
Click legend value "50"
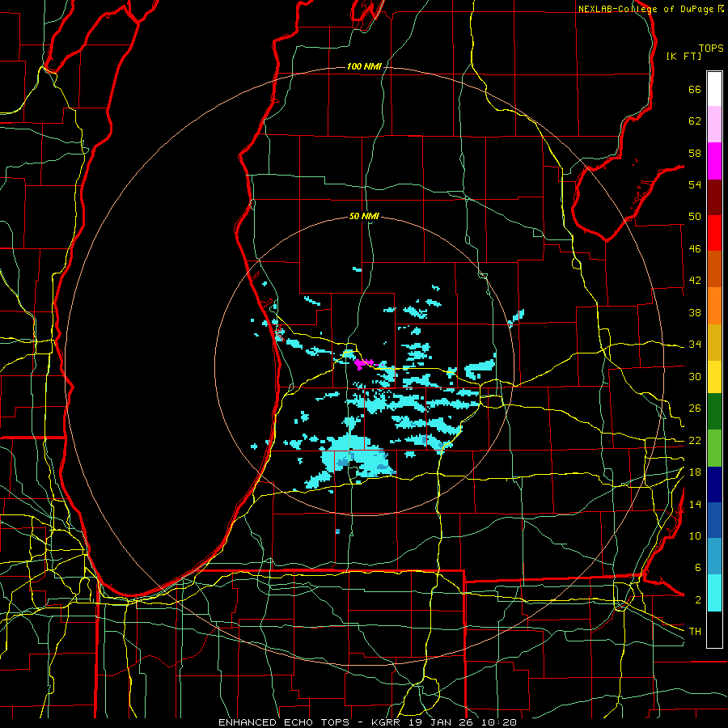[695, 217]
